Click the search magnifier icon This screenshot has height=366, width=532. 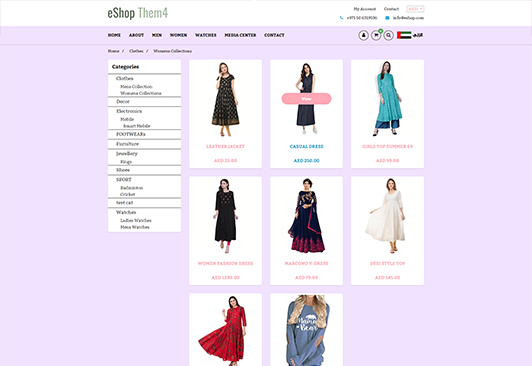[x=388, y=35]
